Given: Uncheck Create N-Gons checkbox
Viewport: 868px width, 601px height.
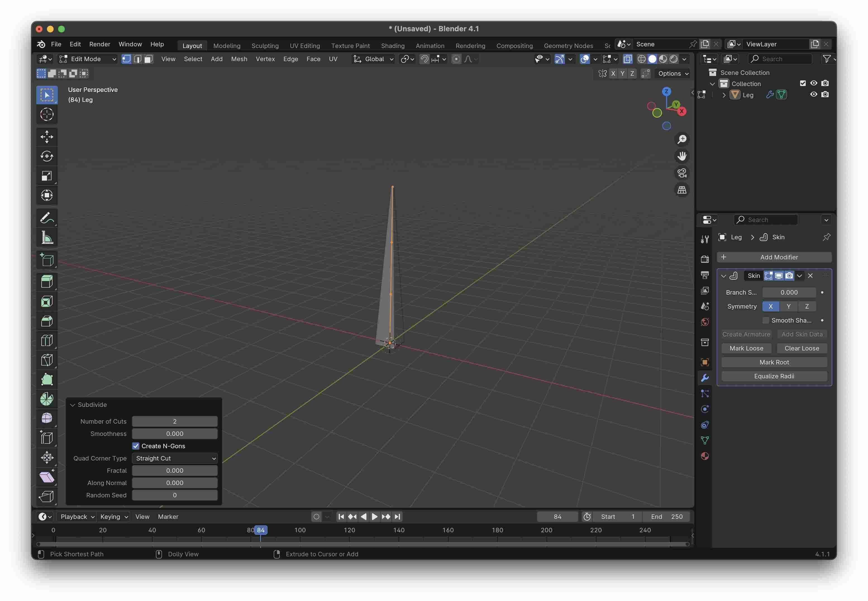Looking at the screenshot, I should [136, 446].
